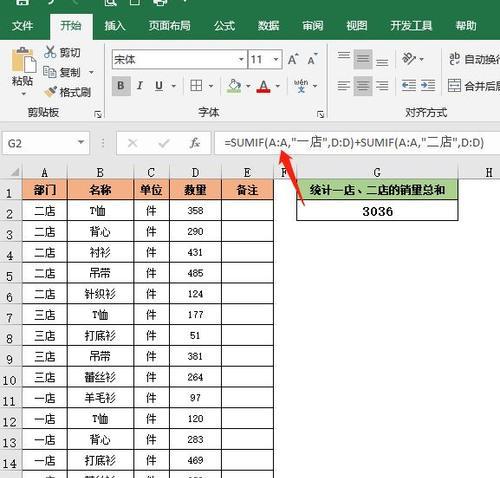
Task: Toggle Bold formatting
Action: pyautogui.click(x=121, y=86)
